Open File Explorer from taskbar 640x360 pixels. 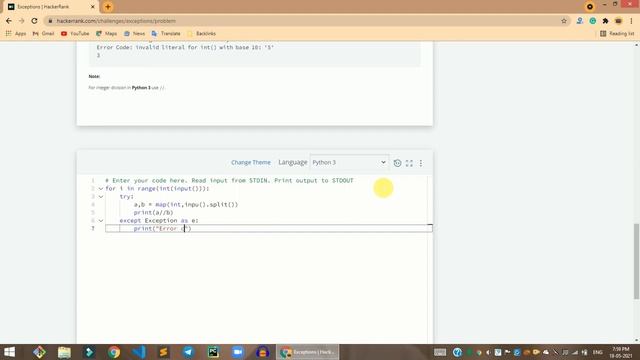(x=64, y=352)
